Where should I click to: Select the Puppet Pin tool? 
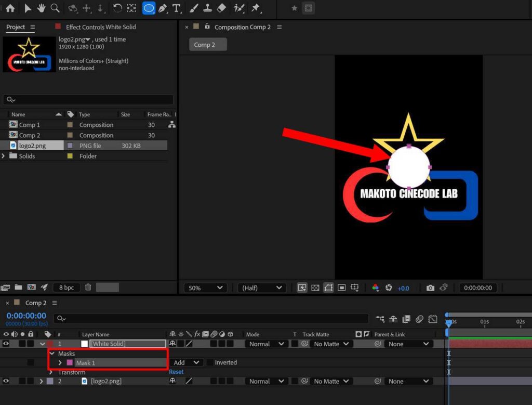point(256,8)
